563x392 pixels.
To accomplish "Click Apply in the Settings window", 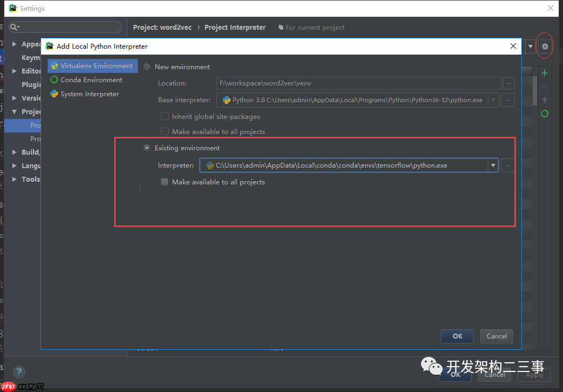I will click(x=534, y=375).
